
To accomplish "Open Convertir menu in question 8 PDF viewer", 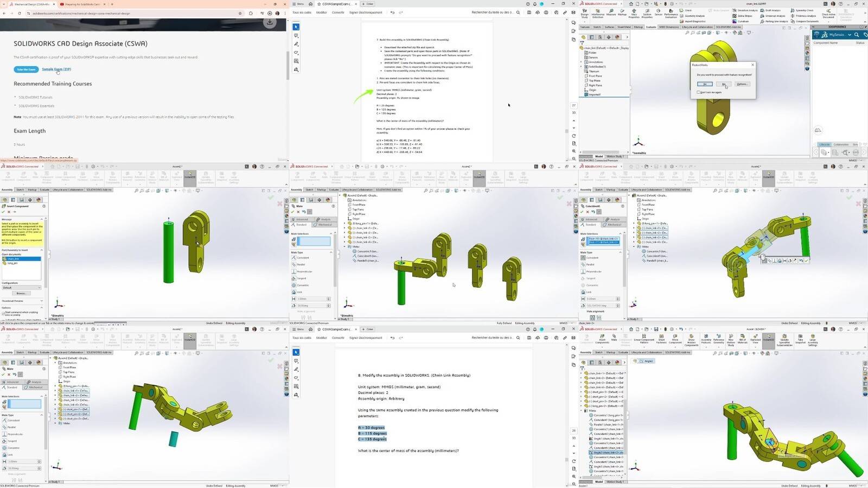I will click(x=338, y=338).
